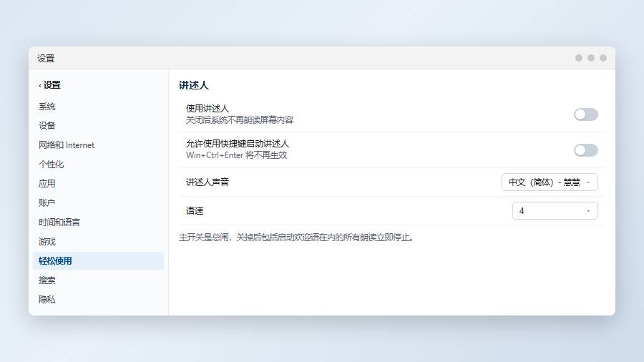644x362 pixels.
Task: Open the 讲述人声音 voice dropdown
Action: (x=550, y=182)
